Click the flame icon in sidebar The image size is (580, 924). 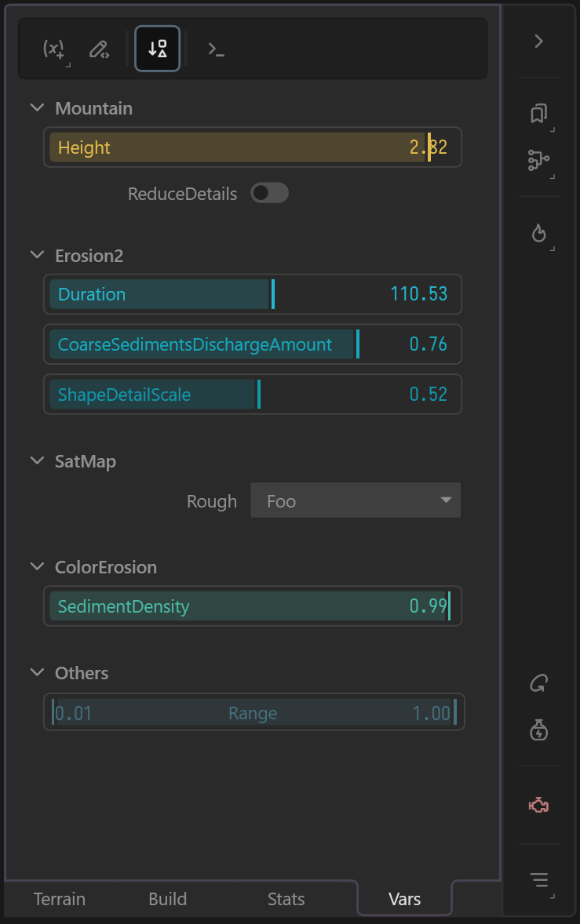tap(538, 233)
